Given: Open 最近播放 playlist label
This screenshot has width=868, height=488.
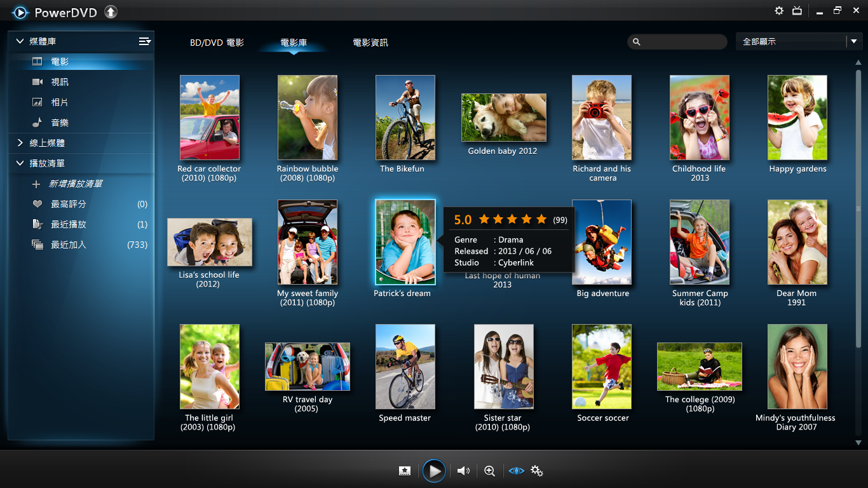Looking at the screenshot, I should point(69,224).
